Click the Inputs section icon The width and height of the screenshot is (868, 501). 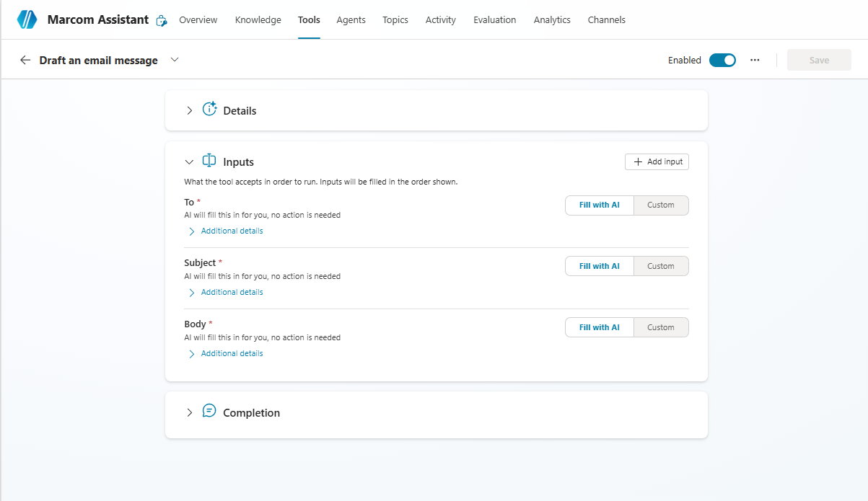[209, 160]
